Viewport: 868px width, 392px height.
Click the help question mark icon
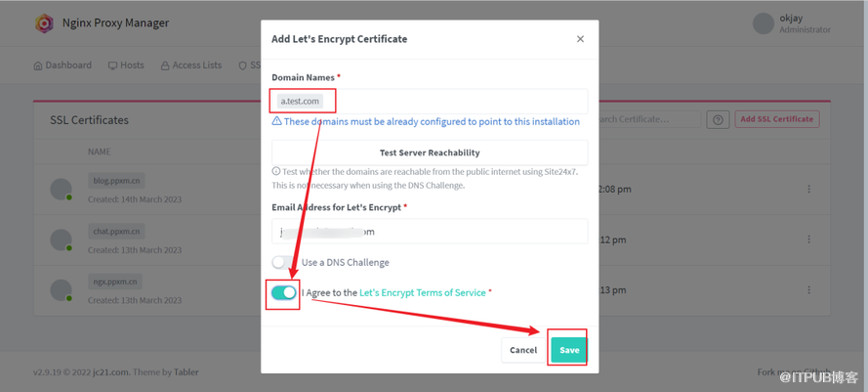click(x=718, y=119)
